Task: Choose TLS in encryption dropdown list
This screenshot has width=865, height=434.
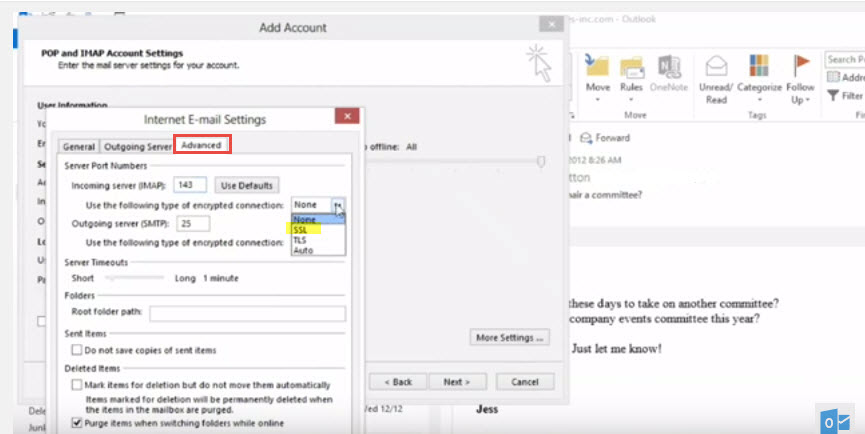Action: [318, 240]
